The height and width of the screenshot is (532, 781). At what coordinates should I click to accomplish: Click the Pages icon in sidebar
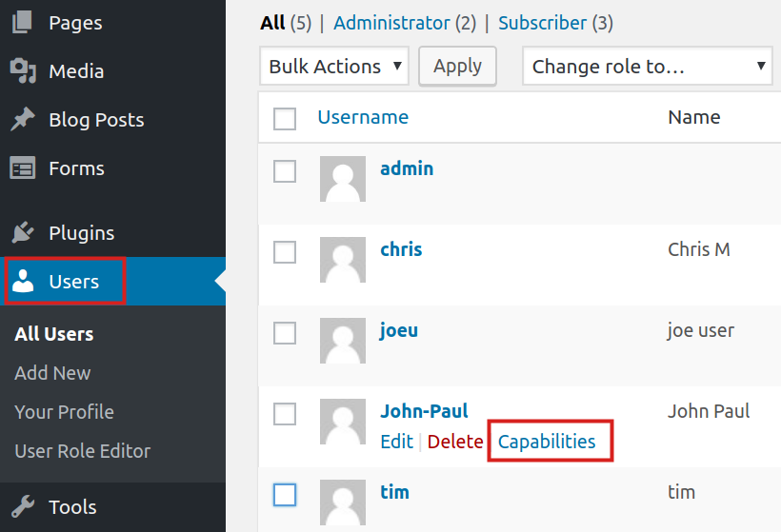[x=22, y=23]
